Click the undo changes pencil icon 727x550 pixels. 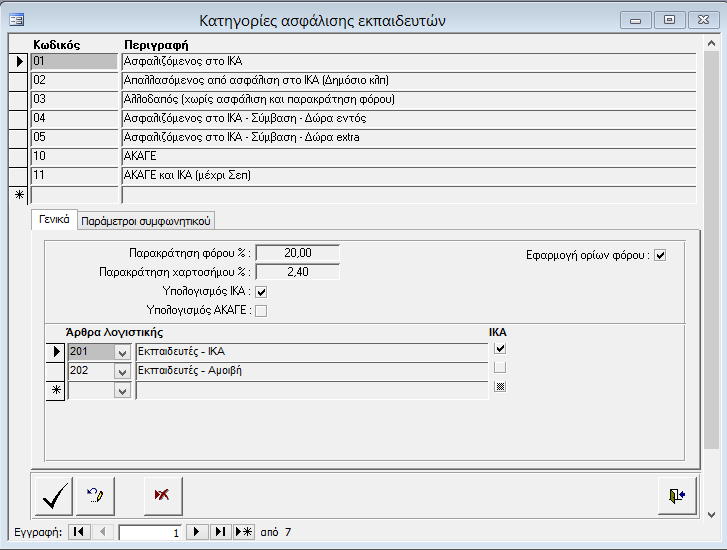(x=96, y=495)
